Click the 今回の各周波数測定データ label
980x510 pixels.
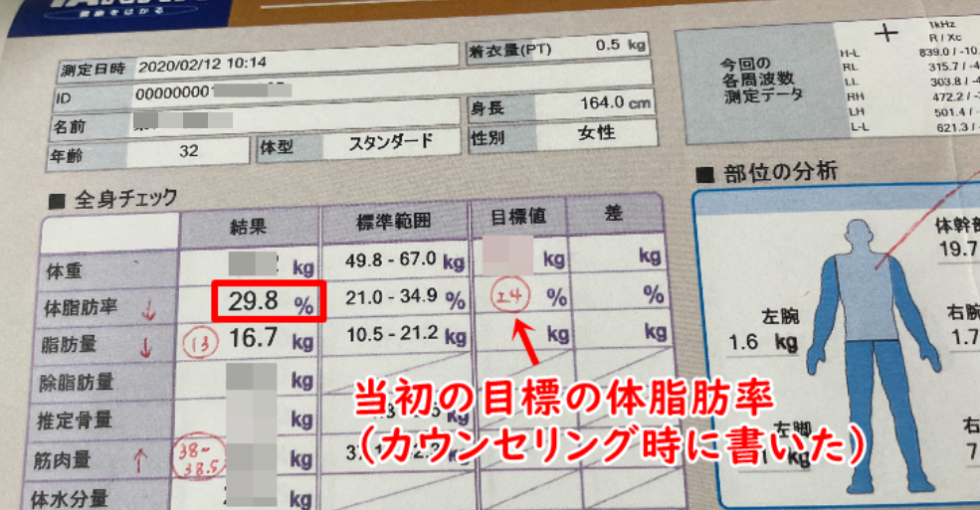pyautogui.click(x=761, y=80)
